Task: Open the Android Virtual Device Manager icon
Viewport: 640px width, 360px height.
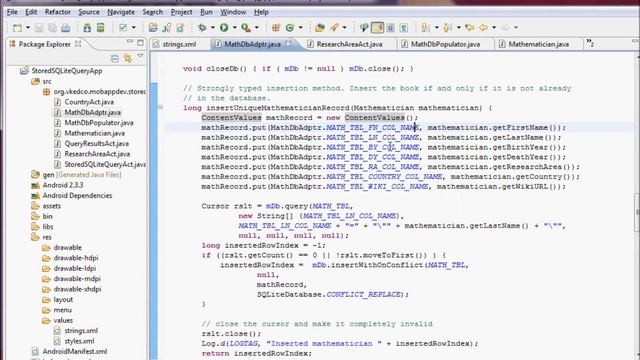Action: click(x=100, y=28)
